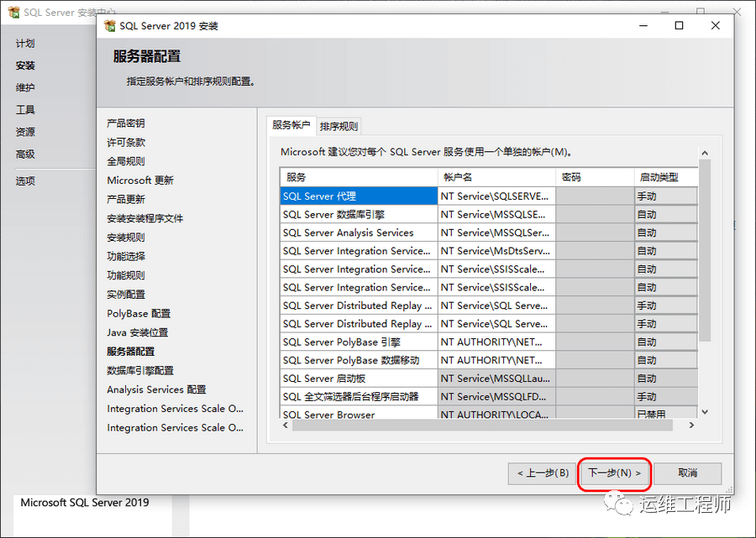Click password field for SQL Server 数据库引擎

click(x=595, y=214)
